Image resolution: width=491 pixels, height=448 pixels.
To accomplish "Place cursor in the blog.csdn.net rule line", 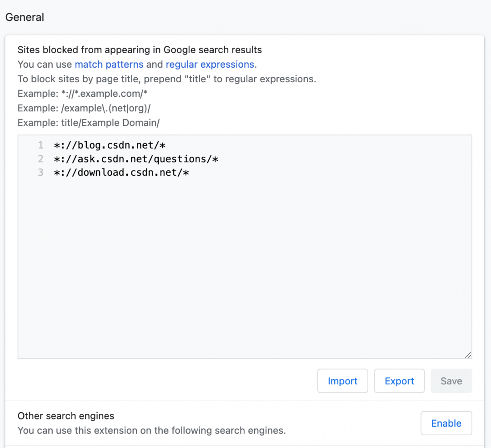I will click(x=109, y=145).
